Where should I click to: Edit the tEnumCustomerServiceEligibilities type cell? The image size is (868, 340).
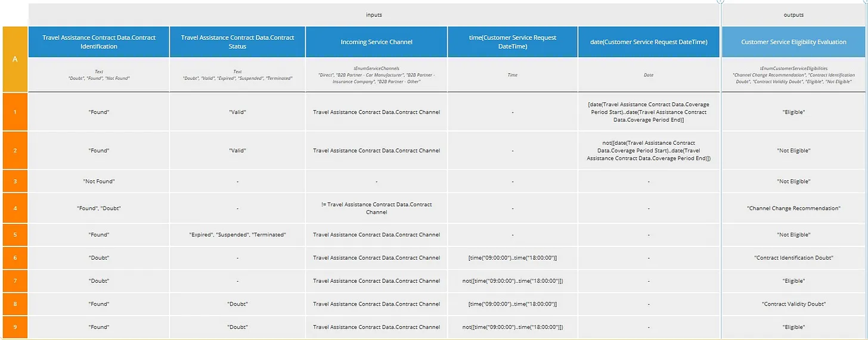click(x=793, y=75)
